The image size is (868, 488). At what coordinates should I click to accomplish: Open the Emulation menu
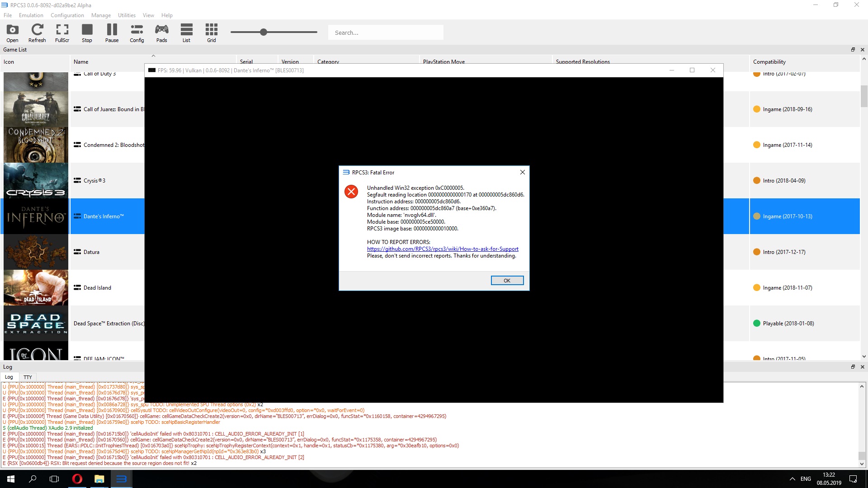pos(31,15)
